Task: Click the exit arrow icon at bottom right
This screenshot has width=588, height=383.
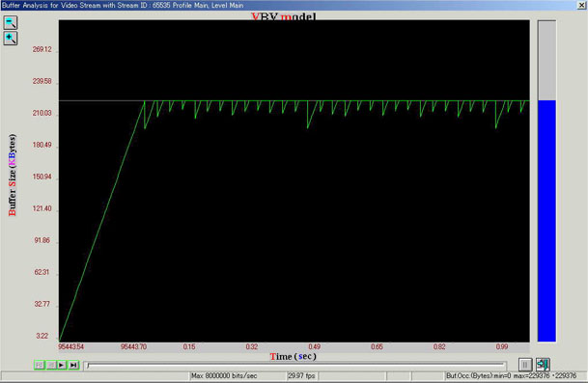Action: 543,365
